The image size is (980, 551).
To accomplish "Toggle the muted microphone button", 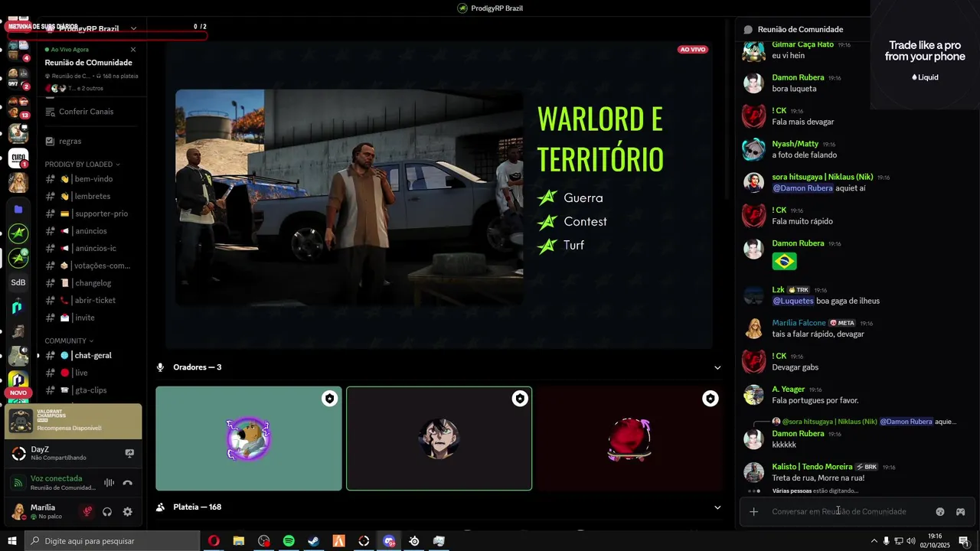I will [87, 512].
